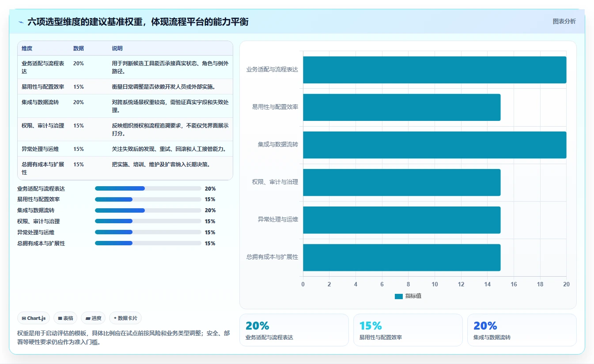Click the description starting 把实施、培训
This screenshot has width=594, height=364.
point(161,165)
